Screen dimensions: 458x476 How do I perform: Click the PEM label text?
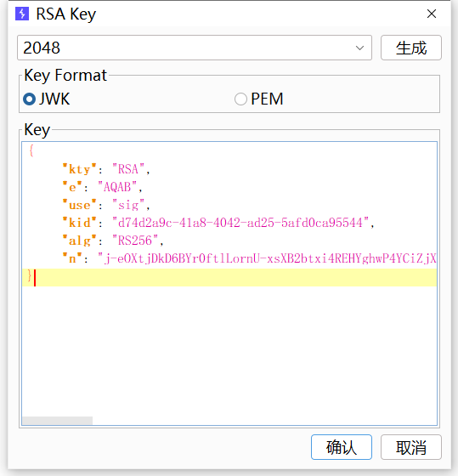tap(267, 99)
